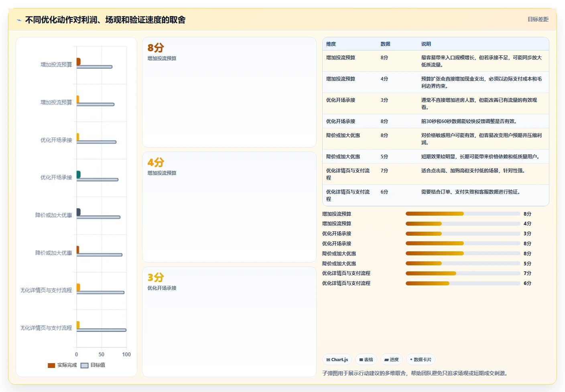Click the description starting 适合点击高
The height and width of the screenshot is (392, 565).
point(474,170)
